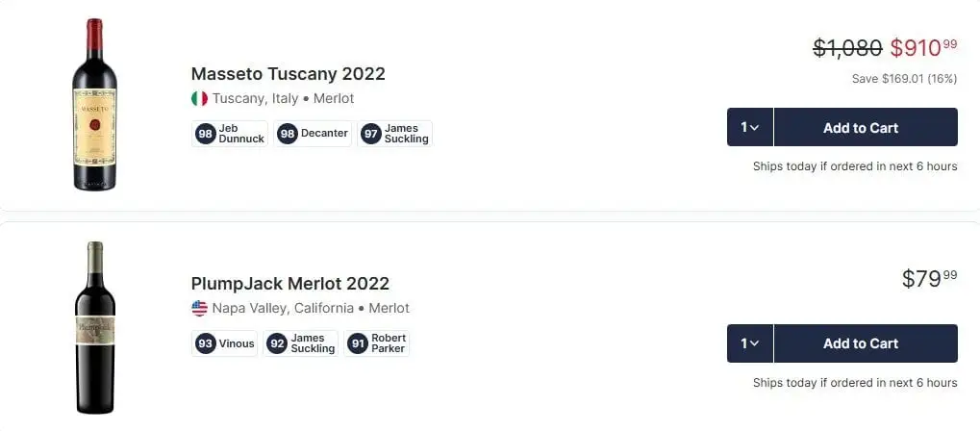This screenshot has height=431, width=980.
Task: Open the PlumpJack Merlot 2022 title link
Action: [289, 284]
